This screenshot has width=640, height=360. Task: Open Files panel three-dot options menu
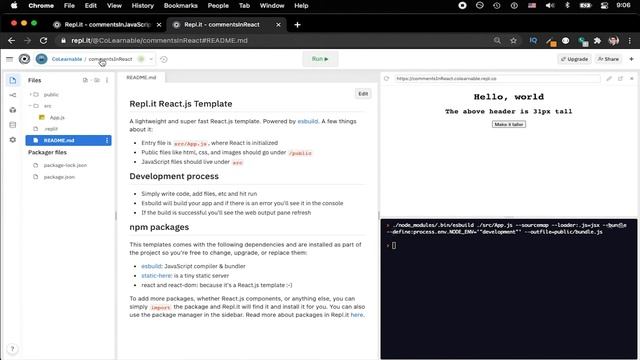coord(107,80)
